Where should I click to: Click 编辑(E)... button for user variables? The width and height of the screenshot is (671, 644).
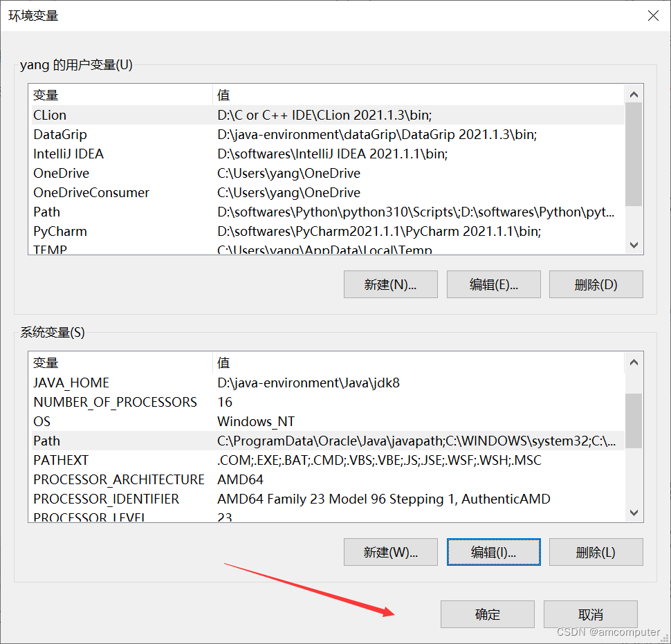[x=493, y=284]
